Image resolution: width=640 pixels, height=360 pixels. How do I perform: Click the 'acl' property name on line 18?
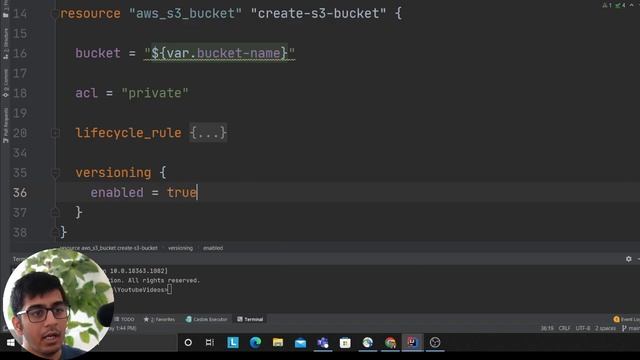pyautogui.click(x=87, y=93)
